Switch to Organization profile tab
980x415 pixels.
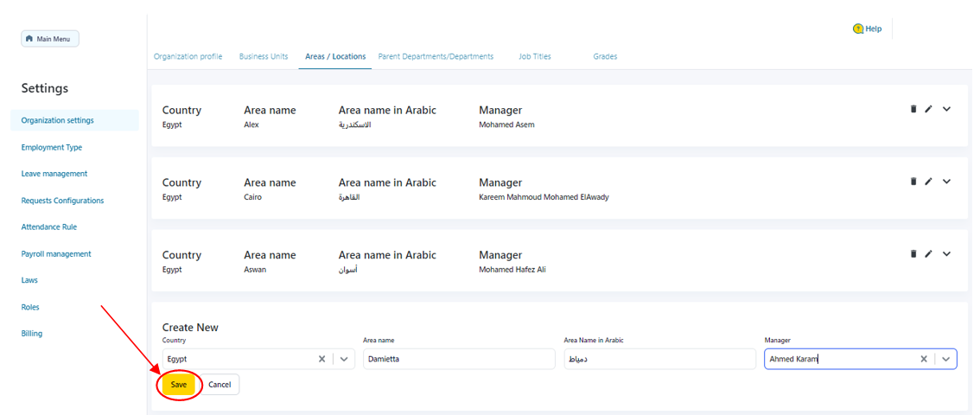pos(188,56)
